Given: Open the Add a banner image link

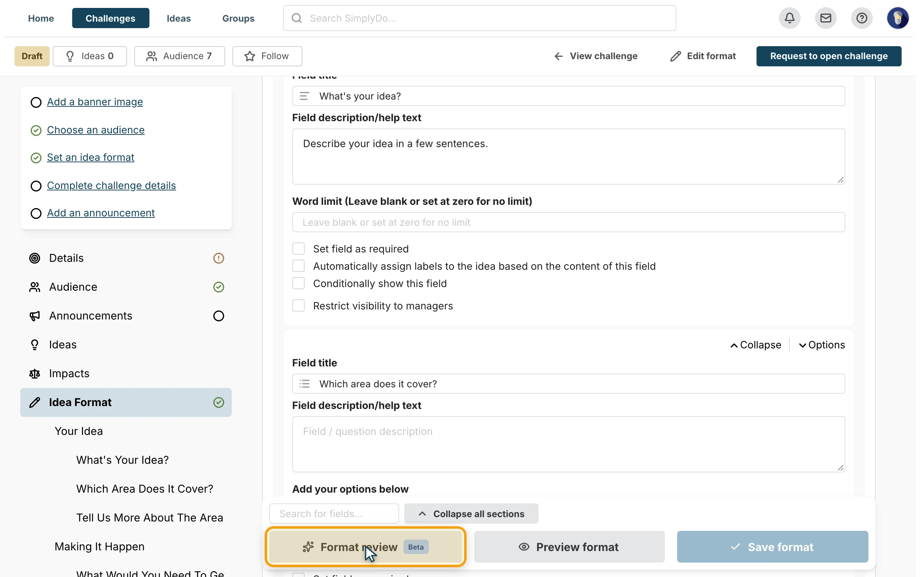Looking at the screenshot, I should coord(95,102).
